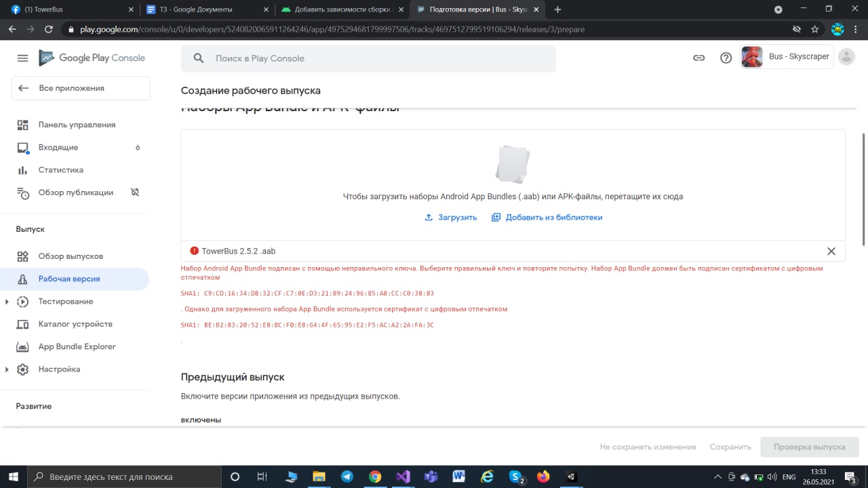Screen dimensions: 868x488
Task: Click the crossed-out icon beside Обзор публикации
Action: [135, 192]
